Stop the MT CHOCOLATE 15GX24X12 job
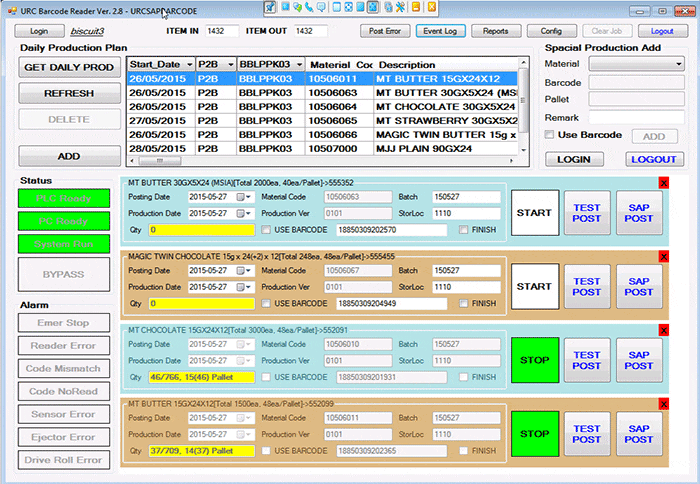 (x=534, y=360)
